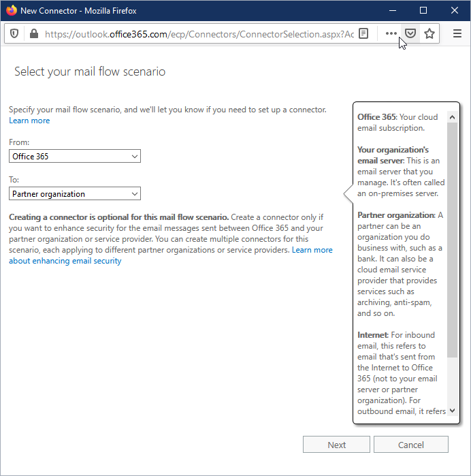The image size is (471, 476).
Task: Click the tracking protection shield icon
Action: [14, 33]
